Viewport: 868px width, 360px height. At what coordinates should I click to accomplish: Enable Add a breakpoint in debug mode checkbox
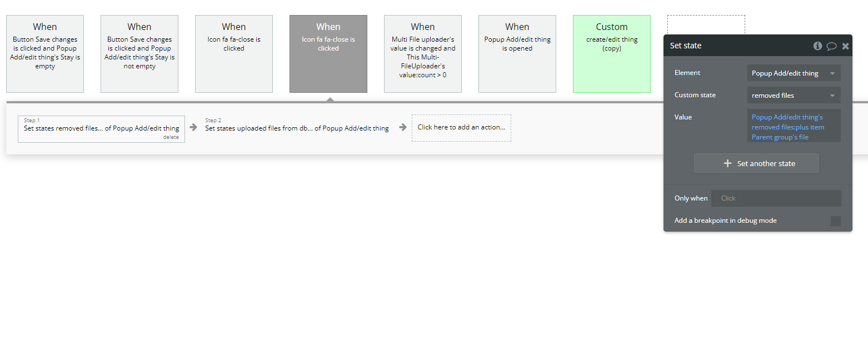835,221
